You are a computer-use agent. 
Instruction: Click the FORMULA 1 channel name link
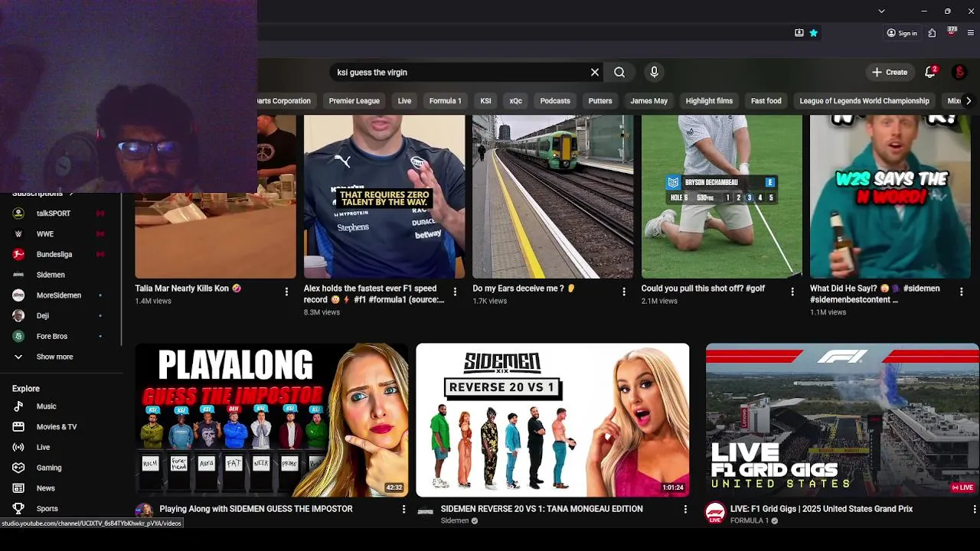[750, 521]
